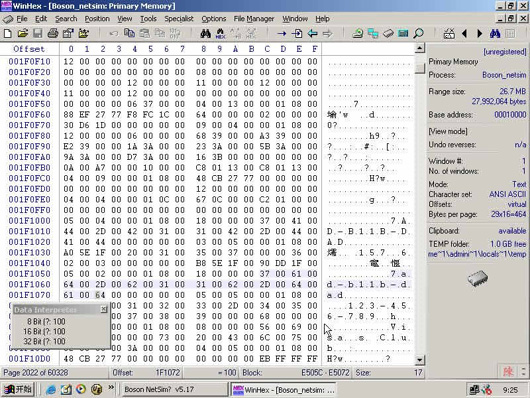Click the clone disk computers icon
Viewport: 530px width, 398px height.
pyautogui.click(x=373, y=33)
